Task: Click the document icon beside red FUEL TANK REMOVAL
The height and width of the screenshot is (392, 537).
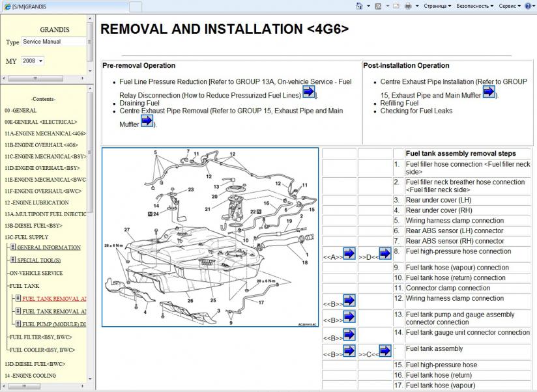Action: point(18,298)
